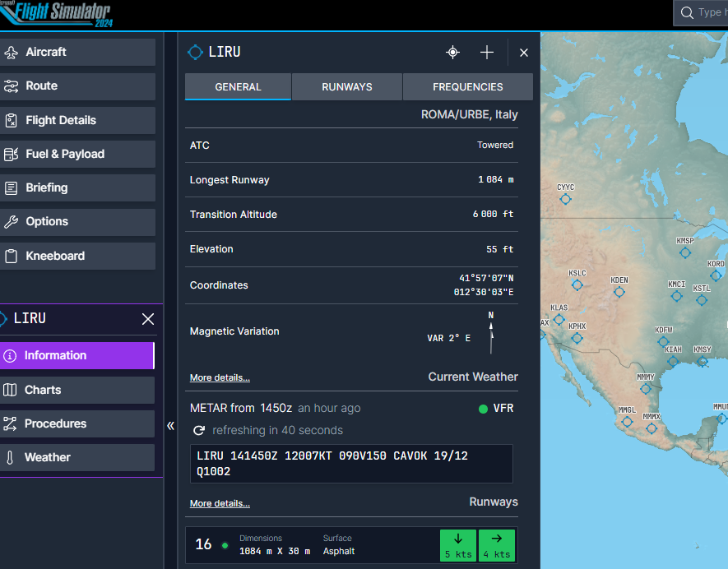728x569 pixels.
Task: Open the Fuel & Payload panel
Action: click(78, 154)
